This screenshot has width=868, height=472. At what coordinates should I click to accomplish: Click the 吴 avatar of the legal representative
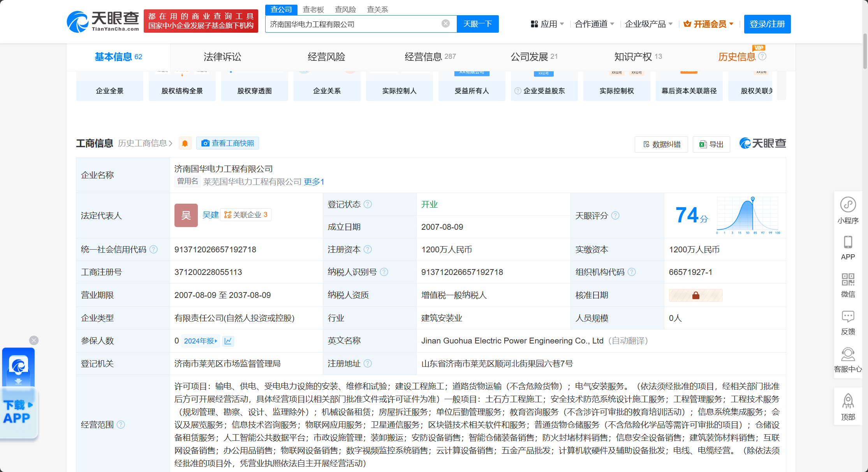pyautogui.click(x=186, y=215)
